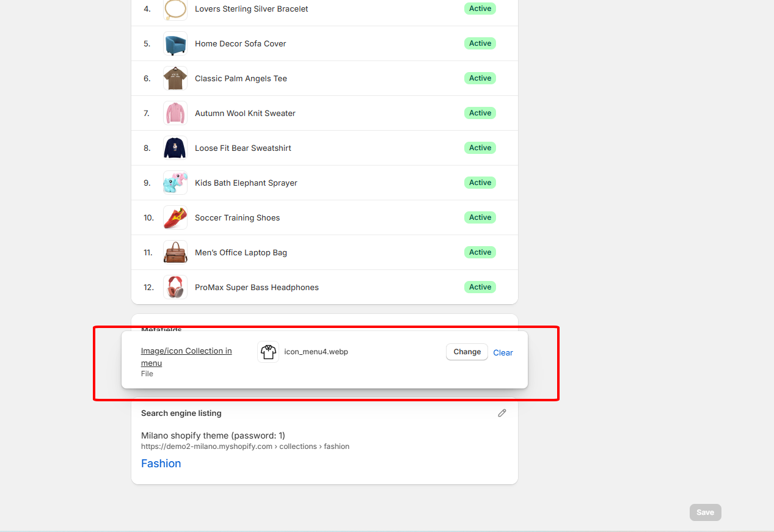Open ProMax Super Bass Headphones product
This screenshot has width=774, height=532.
(x=257, y=288)
